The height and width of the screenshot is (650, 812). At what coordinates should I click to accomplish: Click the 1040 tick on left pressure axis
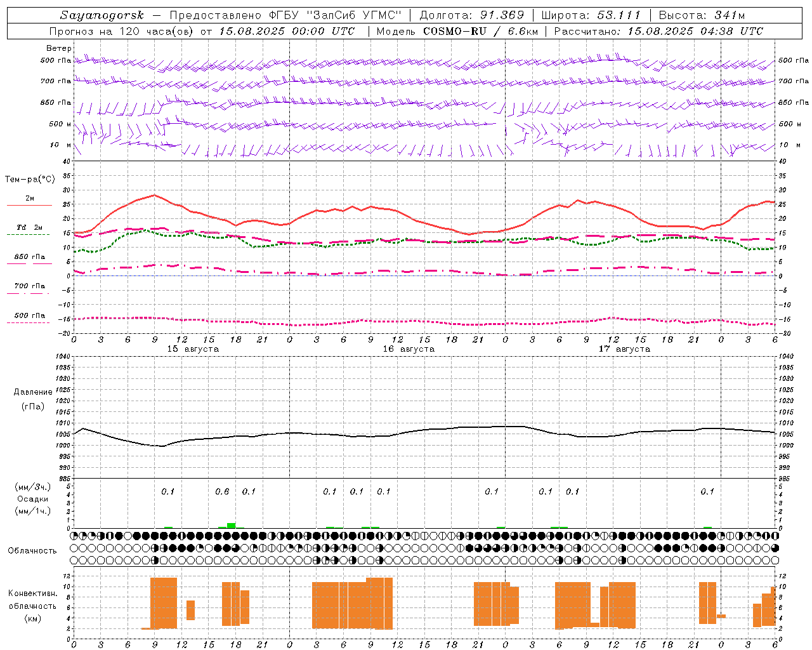click(63, 356)
